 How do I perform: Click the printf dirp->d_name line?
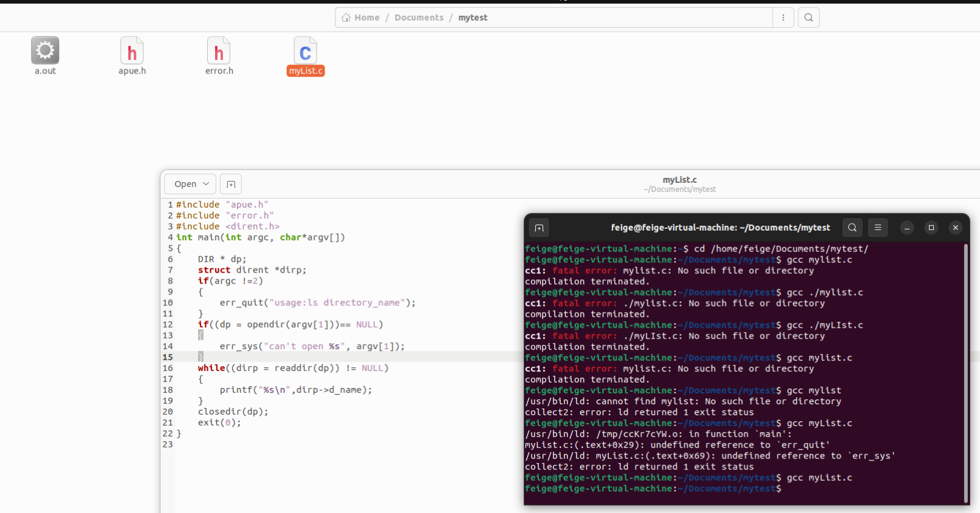point(296,390)
